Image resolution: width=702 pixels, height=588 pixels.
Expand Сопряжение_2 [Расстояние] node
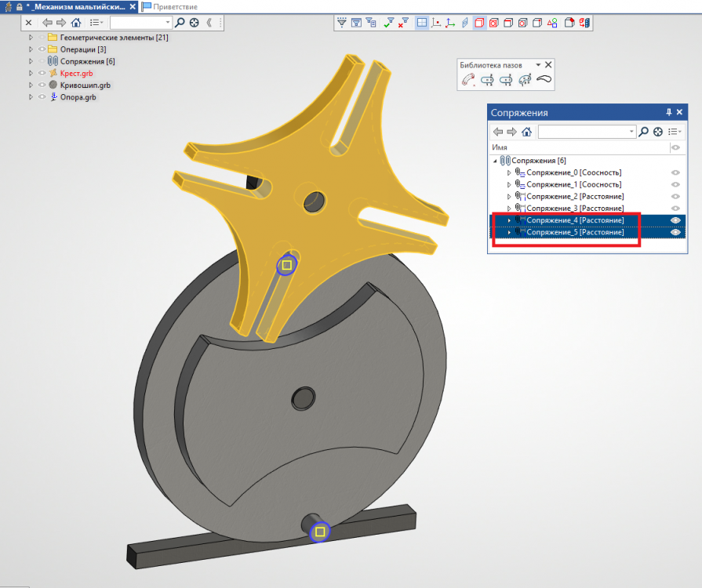pos(509,196)
